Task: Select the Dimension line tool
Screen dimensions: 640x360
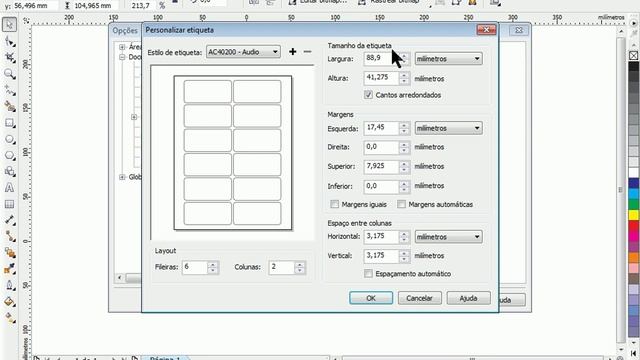Action: (9, 220)
